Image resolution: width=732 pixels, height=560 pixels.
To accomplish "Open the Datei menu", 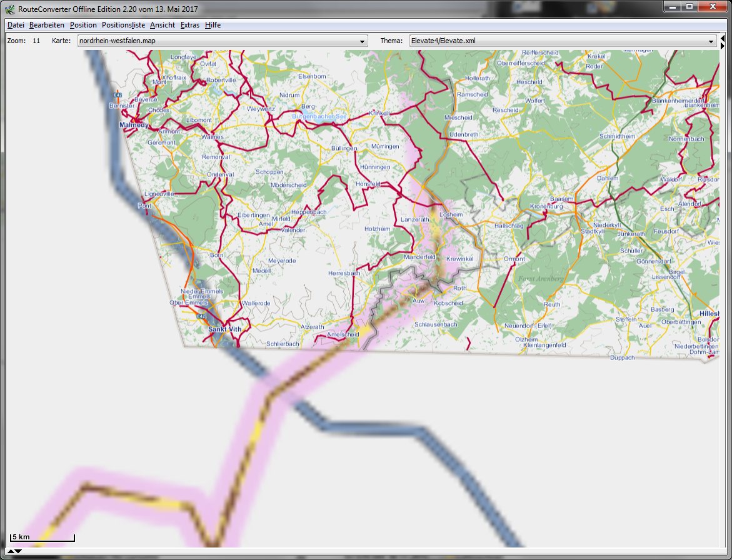I will coord(16,25).
